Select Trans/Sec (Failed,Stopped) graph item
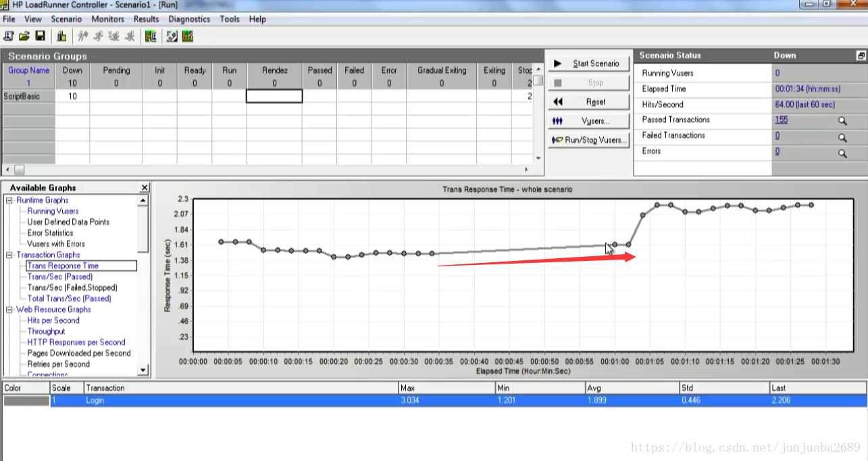The width and height of the screenshot is (868, 461). click(73, 287)
